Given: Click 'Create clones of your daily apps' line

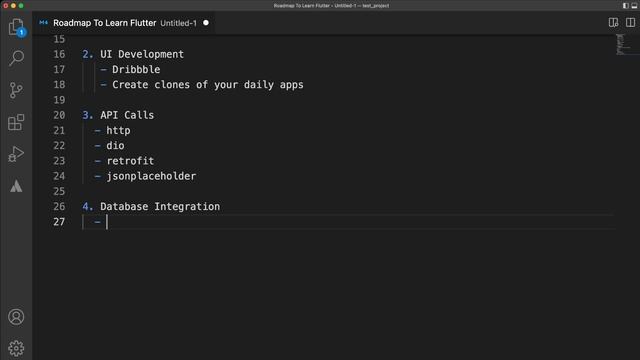Looking at the screenshot, I should click(x=208, y=85).
